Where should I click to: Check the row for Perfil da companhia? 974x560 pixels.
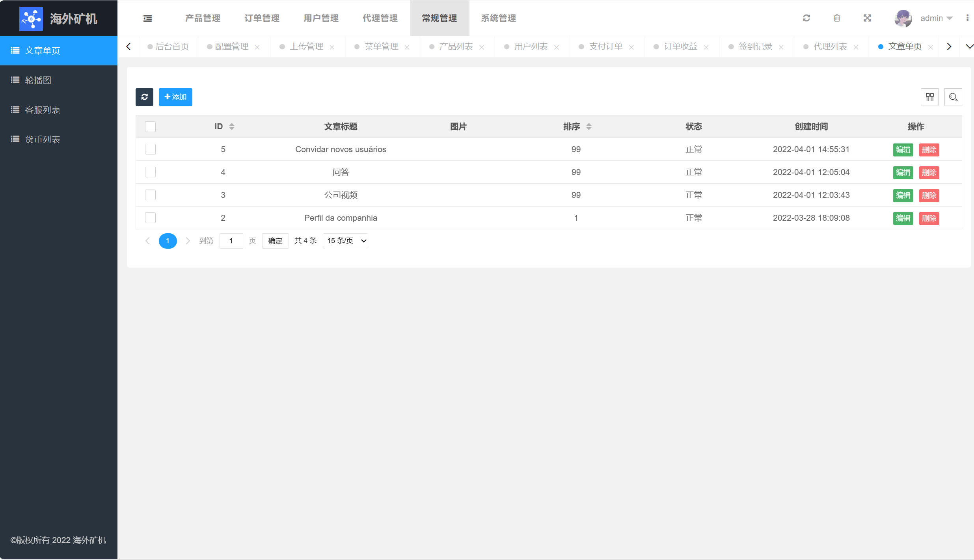coord(150,218)
